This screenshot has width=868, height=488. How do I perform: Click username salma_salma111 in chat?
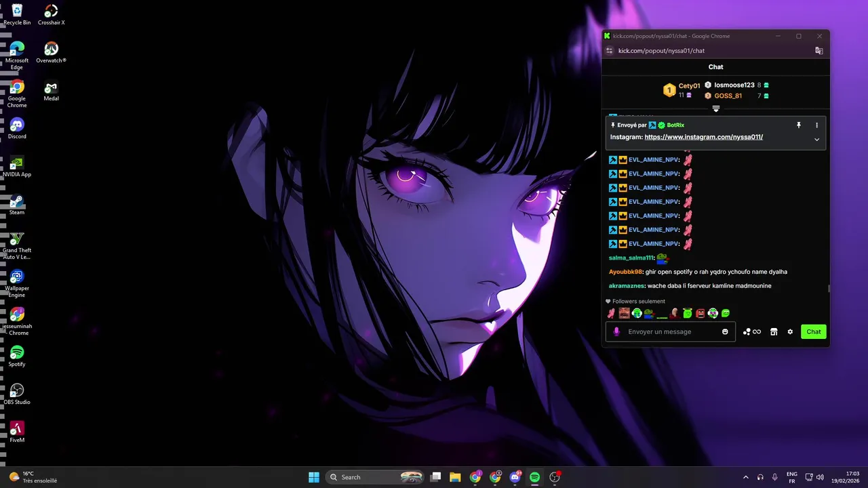pos(631,258)
